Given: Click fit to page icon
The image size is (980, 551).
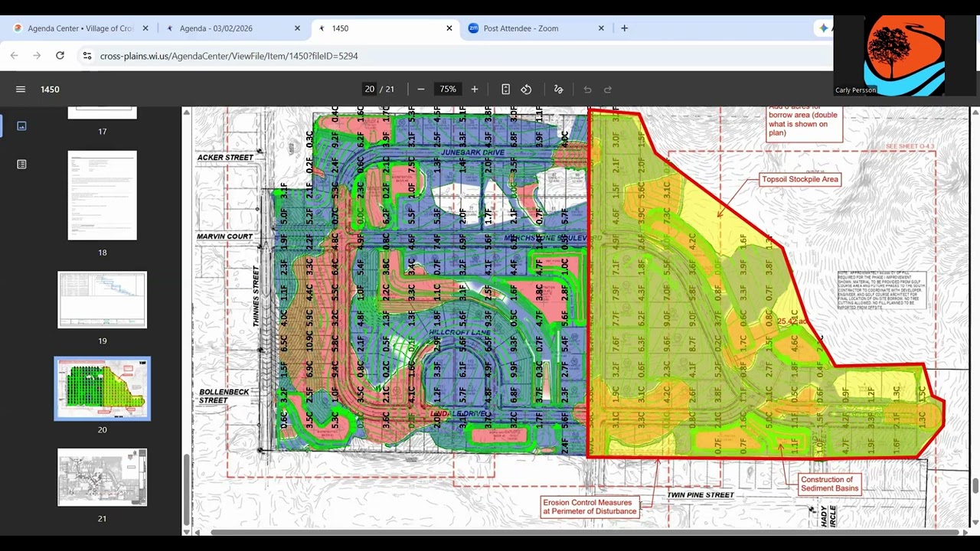Looking at the screenshot, I should [505, 90].
